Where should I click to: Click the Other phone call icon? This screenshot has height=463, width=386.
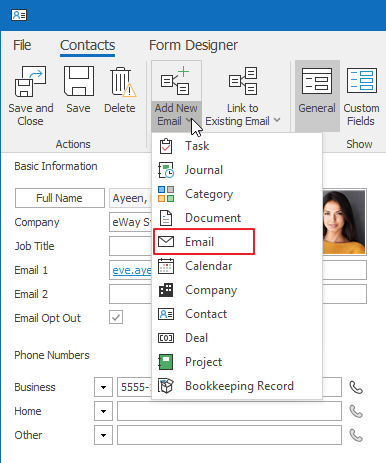click(x=356, y=435)
